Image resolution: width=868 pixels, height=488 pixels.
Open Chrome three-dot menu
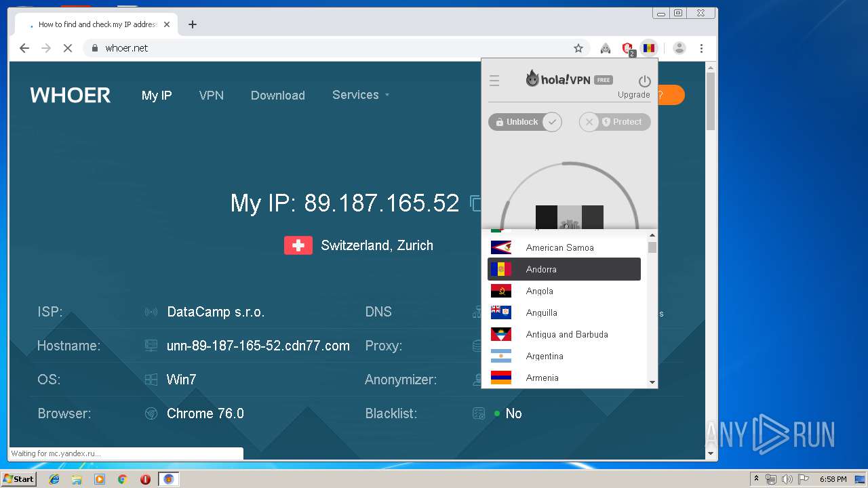tap(701, 48)
